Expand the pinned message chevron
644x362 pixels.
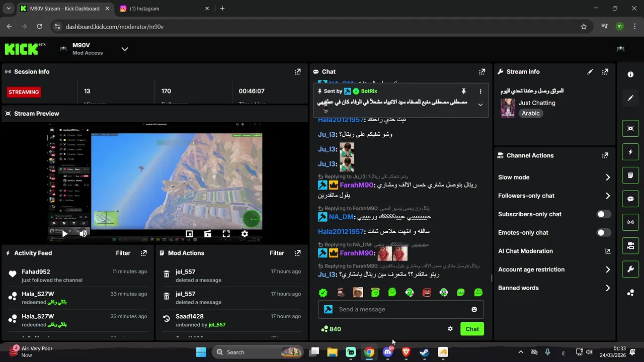[x=480, y=105]
